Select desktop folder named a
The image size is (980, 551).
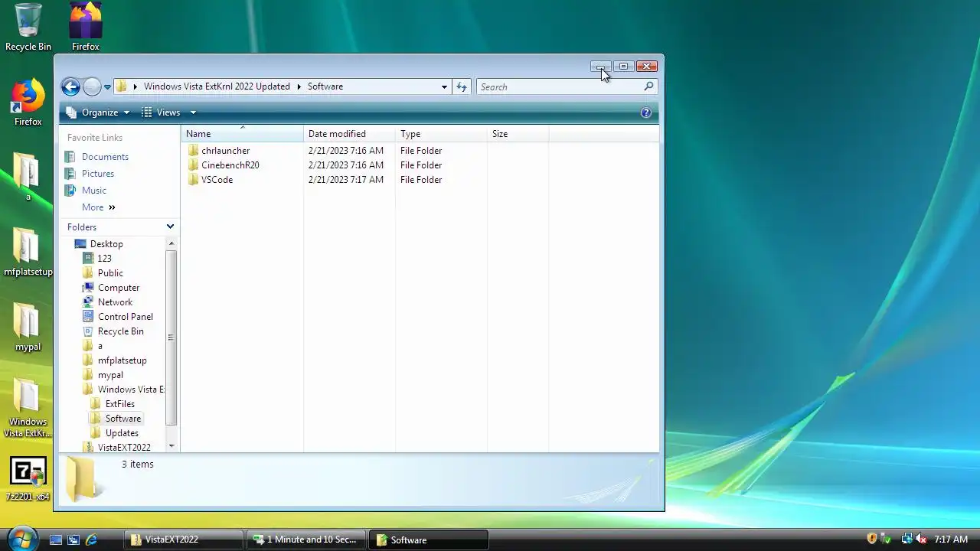28,177
